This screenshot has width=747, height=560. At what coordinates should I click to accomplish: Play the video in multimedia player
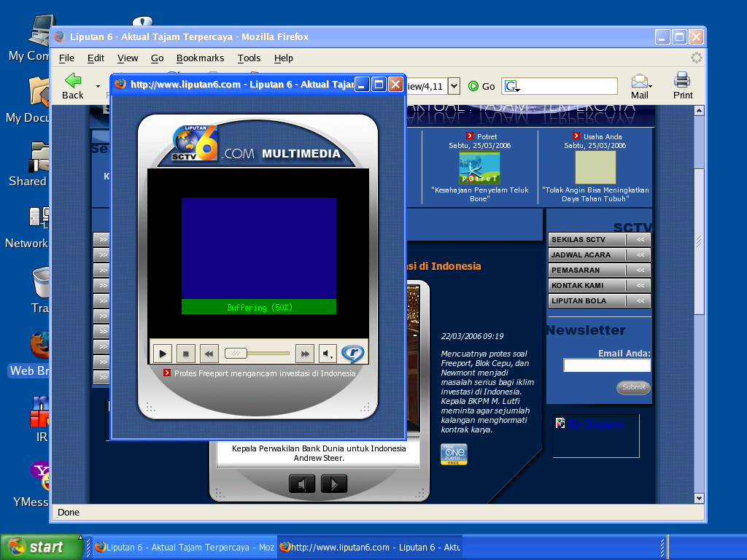point(163,354)
